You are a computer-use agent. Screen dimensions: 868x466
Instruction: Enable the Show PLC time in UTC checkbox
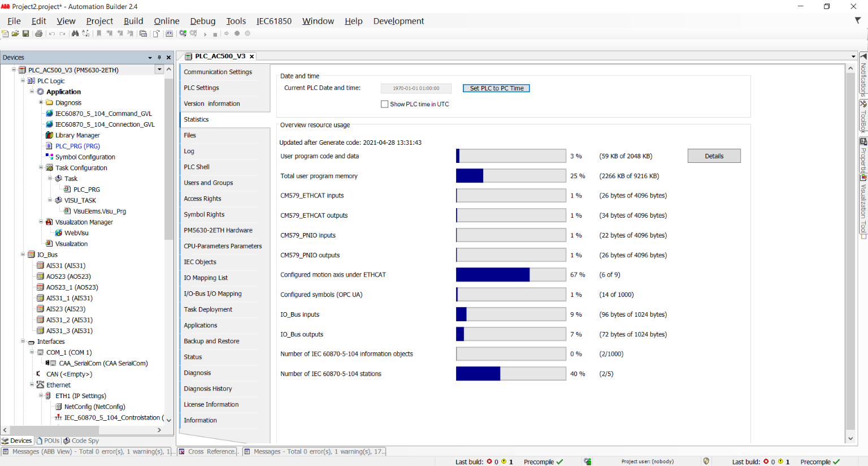click(385, 104)
